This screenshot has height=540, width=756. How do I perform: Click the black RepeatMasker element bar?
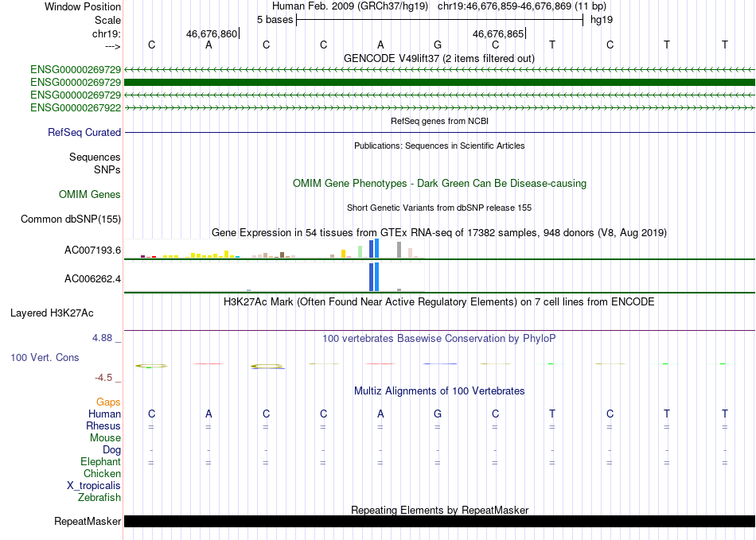coord(439,521)
